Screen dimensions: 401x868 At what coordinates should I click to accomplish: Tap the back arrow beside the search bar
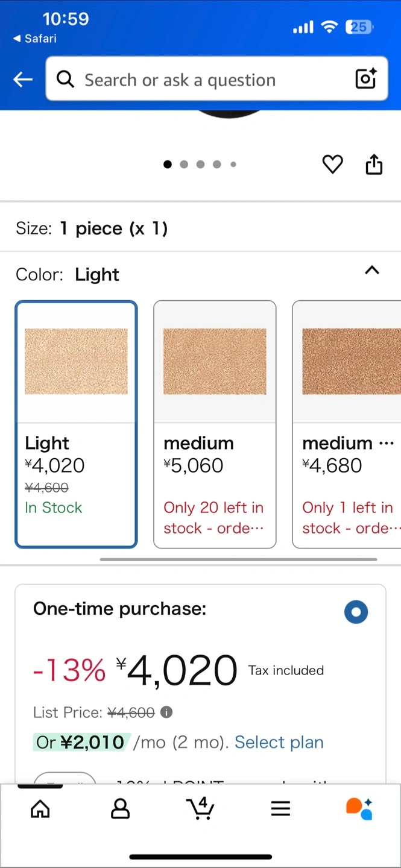pyautogui.click(x=23, y=79)
